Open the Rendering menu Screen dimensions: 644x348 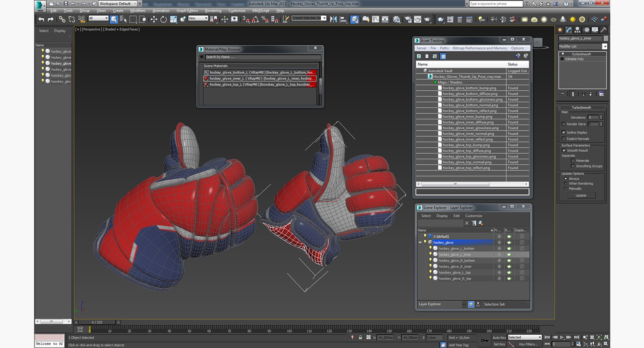click(213, 11)
